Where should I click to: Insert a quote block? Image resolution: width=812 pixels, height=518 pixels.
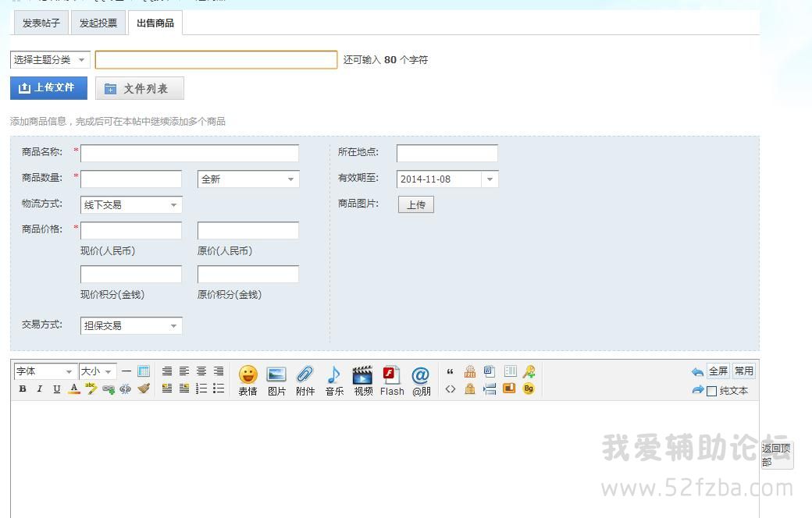pyautogui.click(x=450, y=371)
